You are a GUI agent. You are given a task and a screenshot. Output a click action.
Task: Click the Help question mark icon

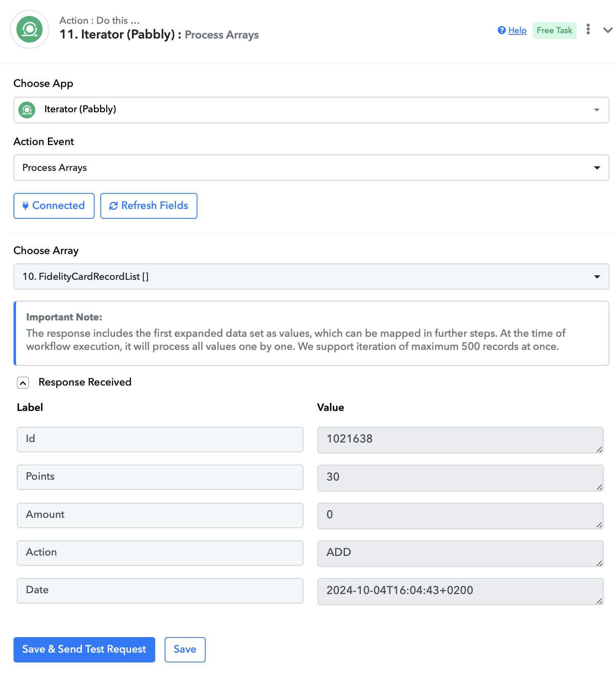click(x=502, y=30)
